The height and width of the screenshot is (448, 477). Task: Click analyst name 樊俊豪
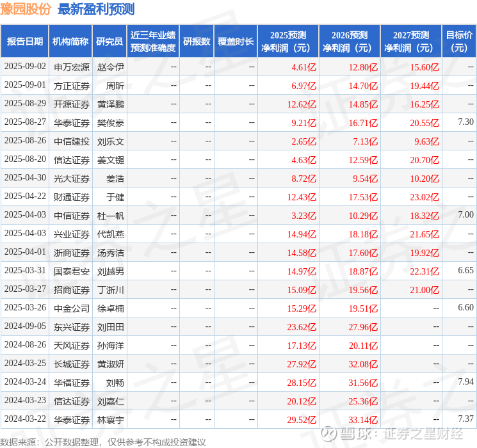coord(110,123)
